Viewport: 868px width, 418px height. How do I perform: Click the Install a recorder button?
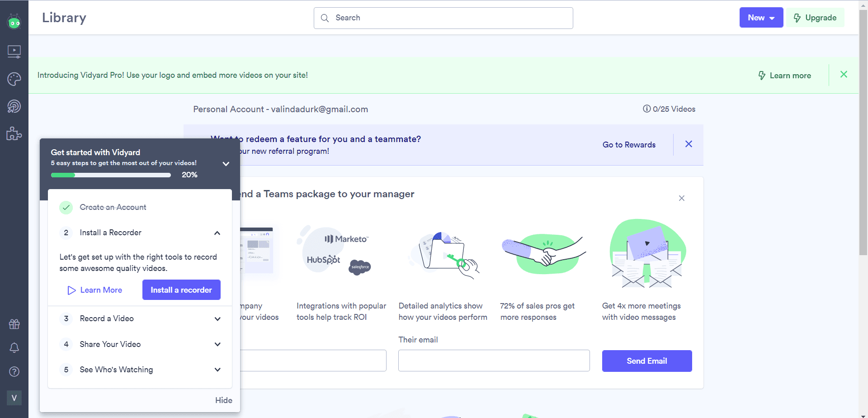pos(181,290)
